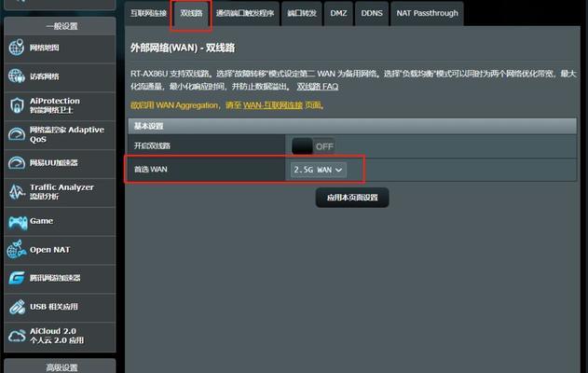588x373 pixels.
Task: Open the Open NAT globe icon
Action: pyautogui.click(x=17, y=250)
